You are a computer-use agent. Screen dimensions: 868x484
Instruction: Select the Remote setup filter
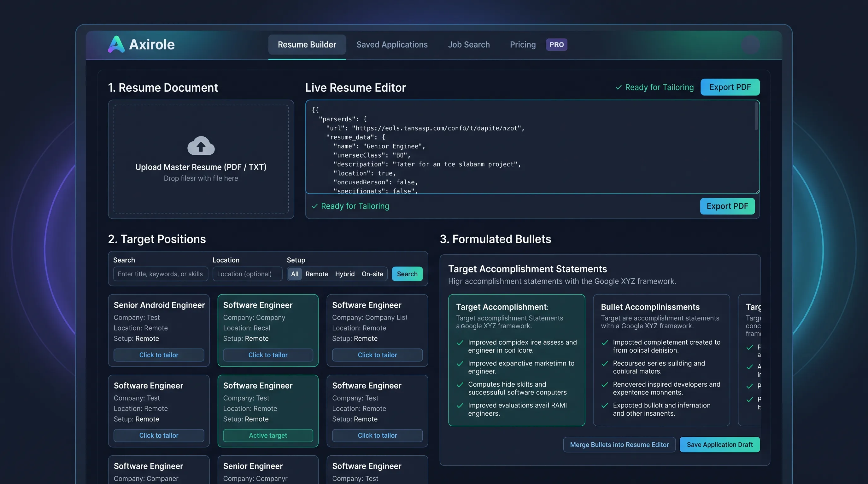(x=316, y=274)
